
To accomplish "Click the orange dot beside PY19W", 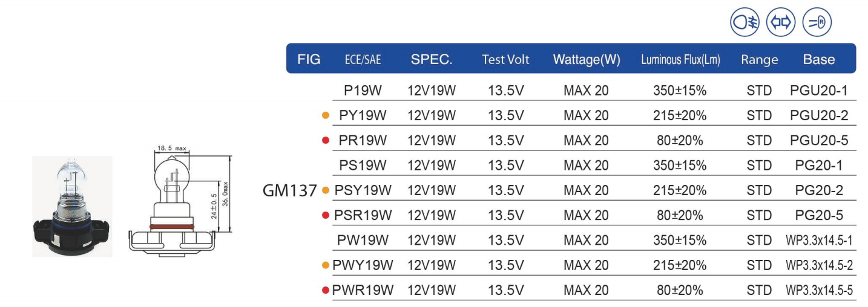I will [326, 115].
